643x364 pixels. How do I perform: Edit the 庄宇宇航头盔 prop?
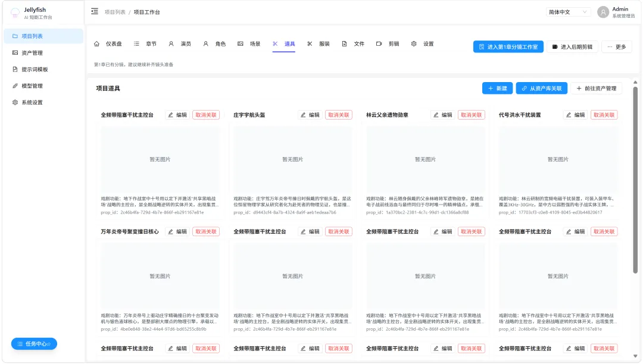click(310, 115)
